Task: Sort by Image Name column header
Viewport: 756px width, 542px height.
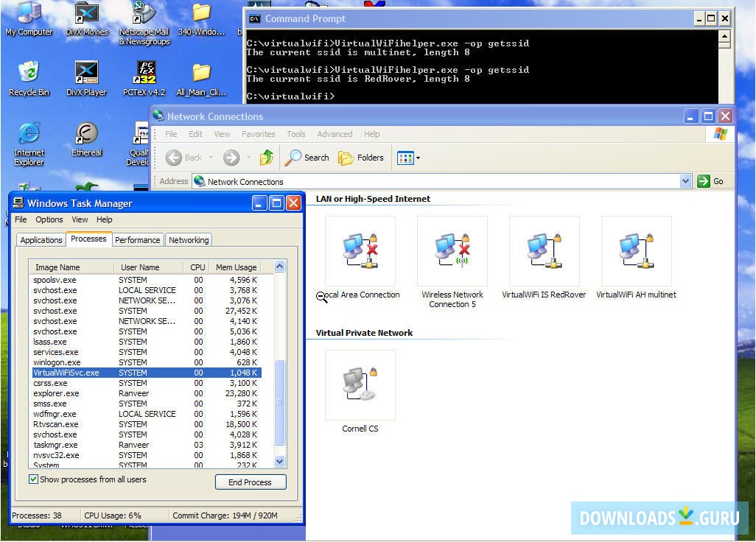Action: (x=71, y=267)
